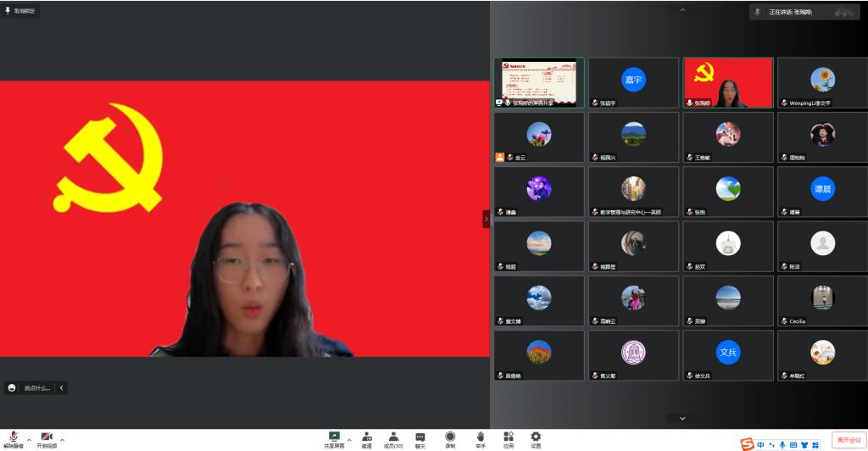Expand share options arrow beside 共享屏幕
This screenshot has width=868, height=451.
[x=348, y=440]
